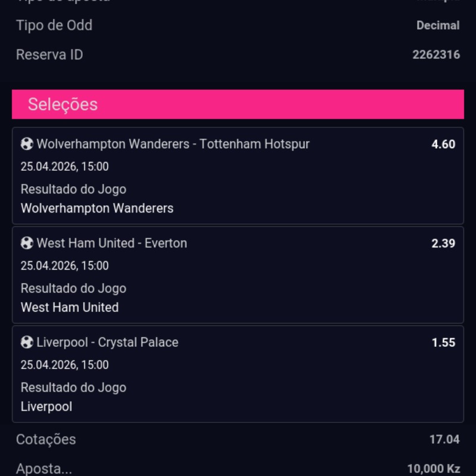This screenshot has height=476, width=476.
Task: Click the total Cotações value 17.04
Action: tap(444, 440)
